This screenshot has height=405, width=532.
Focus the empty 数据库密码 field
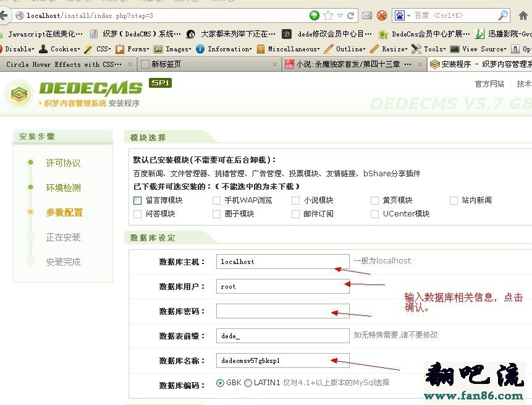click(282, 311)
